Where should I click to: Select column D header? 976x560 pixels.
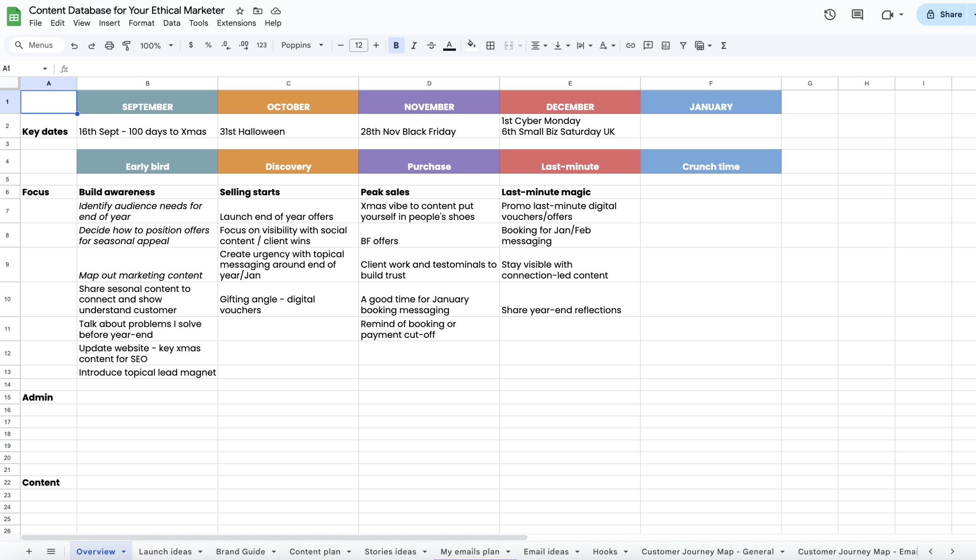(429, 83)
